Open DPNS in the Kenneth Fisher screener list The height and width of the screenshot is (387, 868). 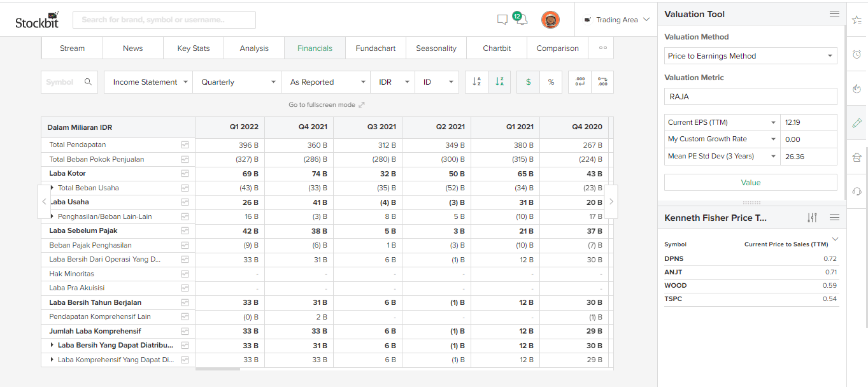click(x=674, y=259)
